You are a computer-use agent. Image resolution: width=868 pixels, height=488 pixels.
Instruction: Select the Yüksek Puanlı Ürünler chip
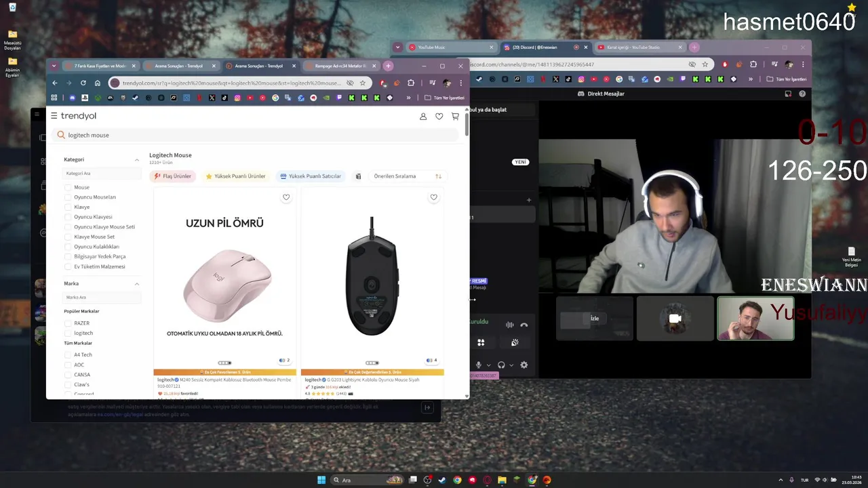[235, 176]
